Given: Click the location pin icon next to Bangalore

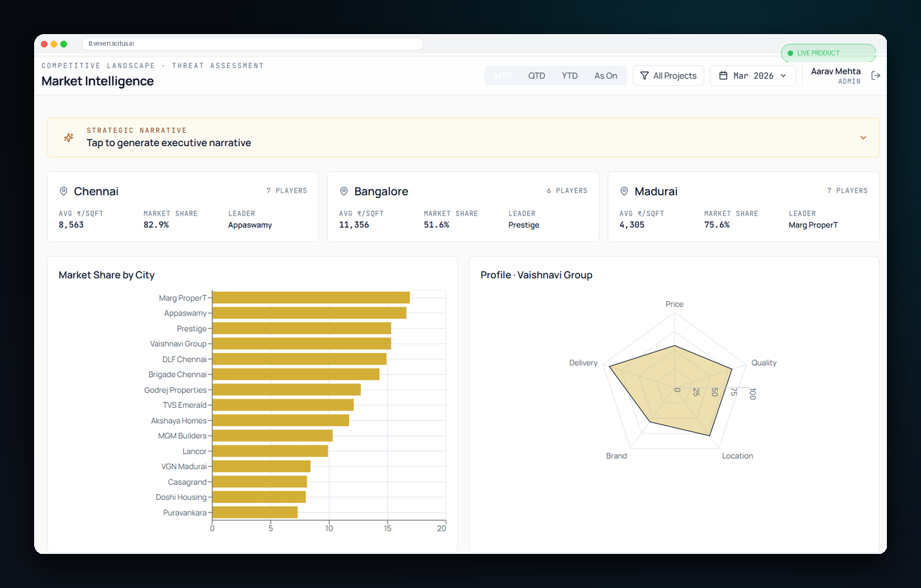Looking at the screenshot, I should pyautogui.click(x=344, y=191).
